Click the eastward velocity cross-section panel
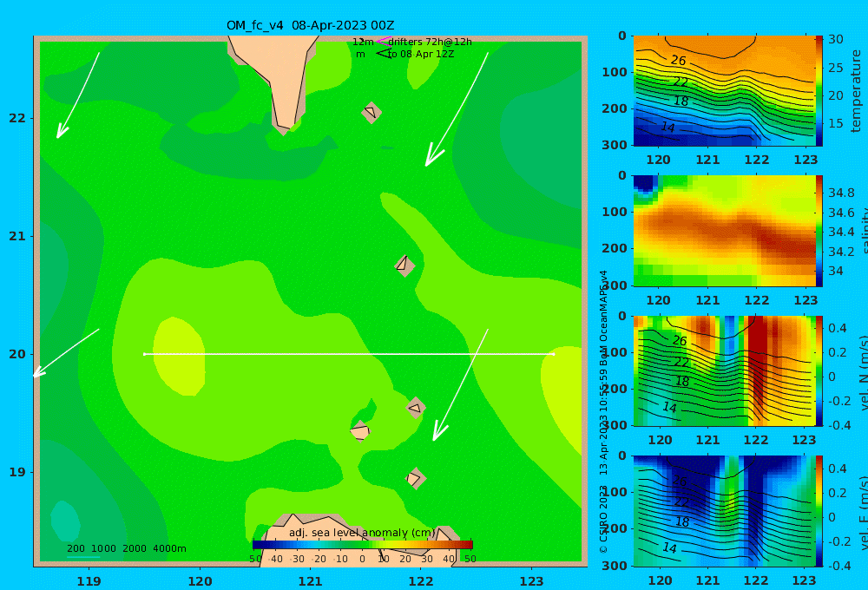 tap(724, 511)
